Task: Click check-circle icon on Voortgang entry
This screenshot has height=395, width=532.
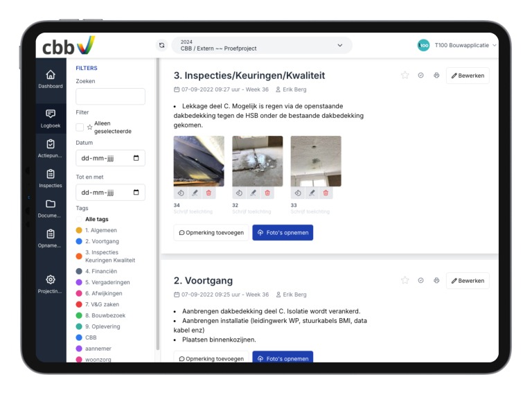Action: click(420, 280)
